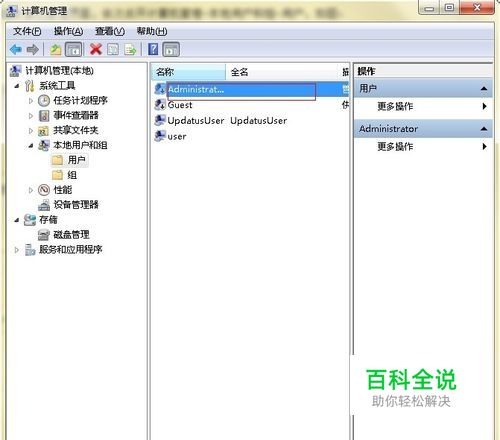Click UpdatusUser in the 全名 column
Viewport: 500px width, 440px height.
coord(259,121)
